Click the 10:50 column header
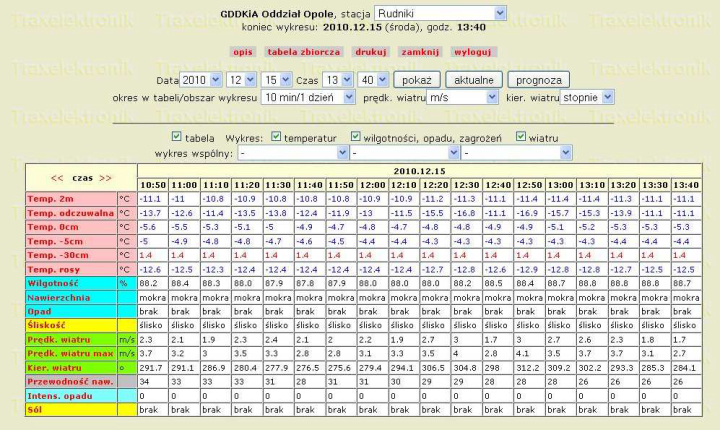 coord(153,185)
